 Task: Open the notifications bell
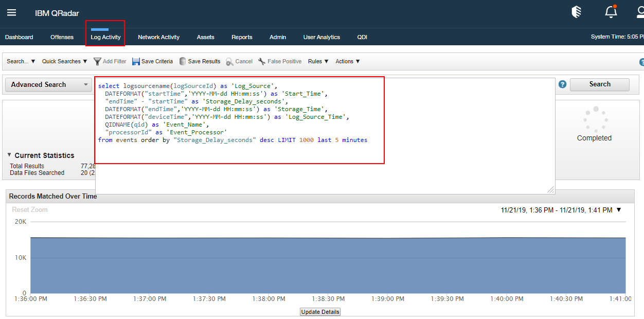(x=611, y=12)
